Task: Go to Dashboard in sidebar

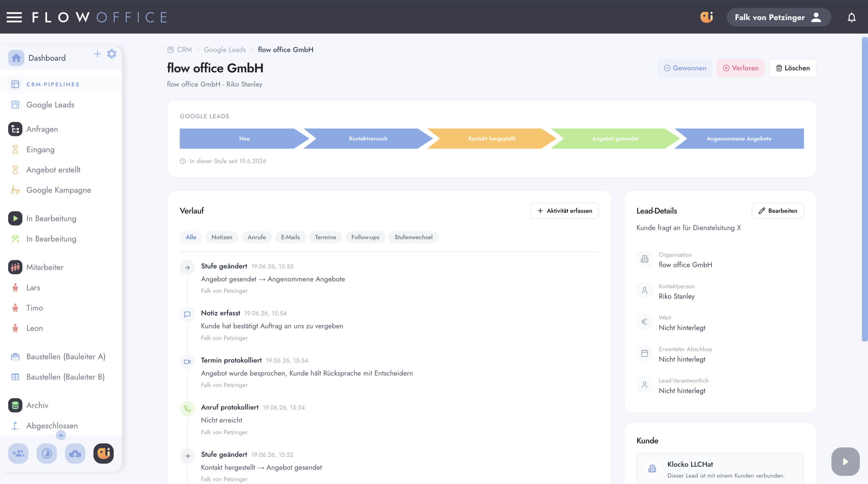Action: pyautogui.click(x=47, y=58)
